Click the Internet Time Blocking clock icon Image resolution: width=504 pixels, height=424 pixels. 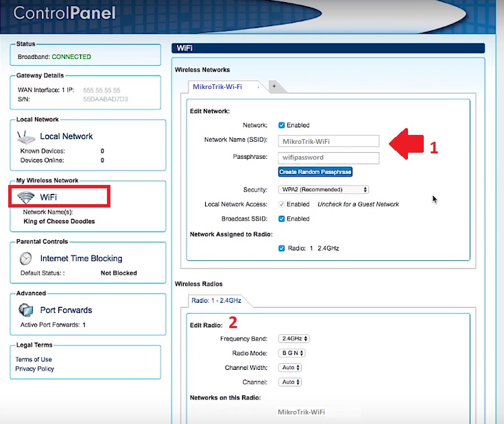(x=26, y=258)
